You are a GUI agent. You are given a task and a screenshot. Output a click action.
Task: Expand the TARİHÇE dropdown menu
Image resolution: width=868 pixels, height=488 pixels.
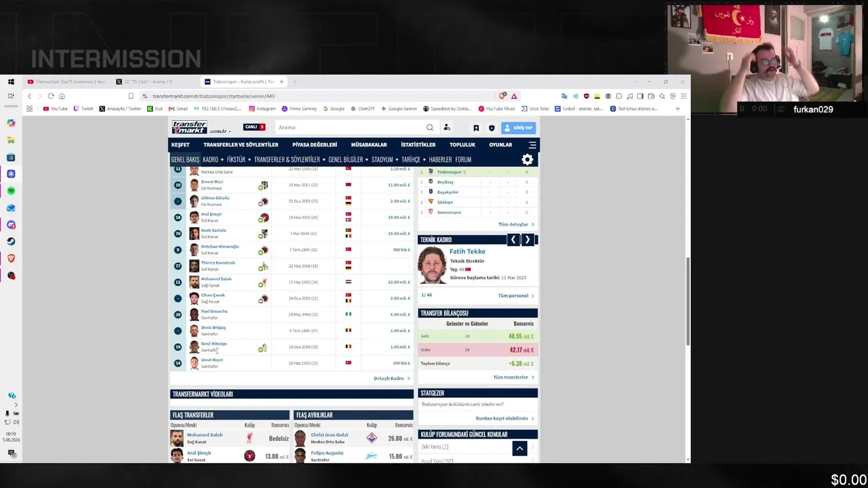[x=414, y=159]
